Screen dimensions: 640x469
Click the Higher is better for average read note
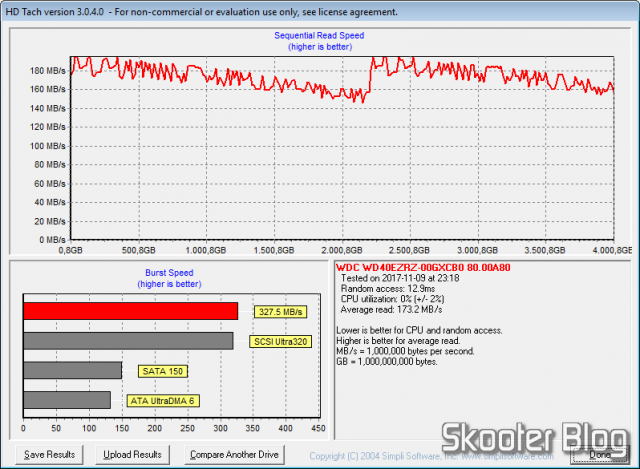click(x=398, y=341)
